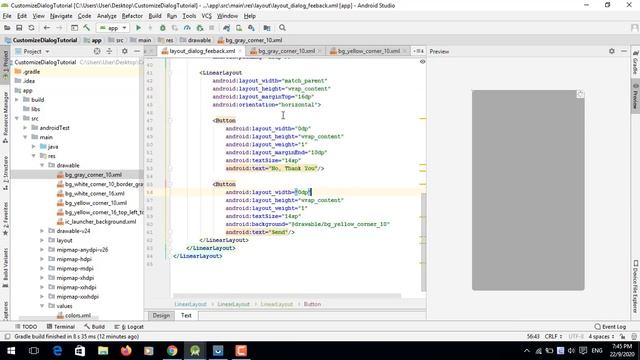Open the Project view selector dropdown
This screenshot has height=360, width=640.
[32, 51]
